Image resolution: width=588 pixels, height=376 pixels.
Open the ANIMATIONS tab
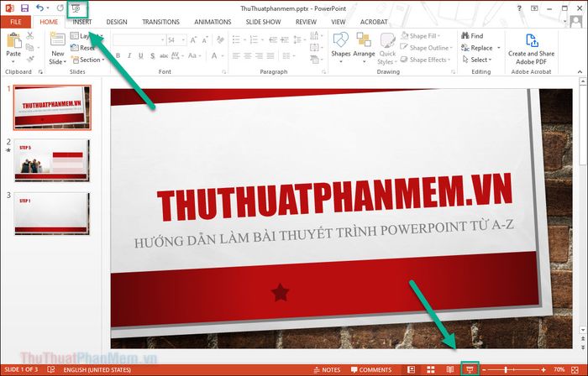pyautogui.click(x=213, y=22)
